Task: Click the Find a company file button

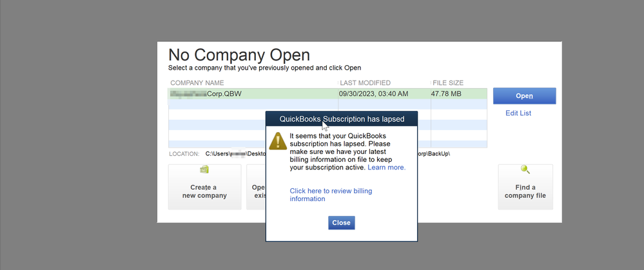Action: pos(525,187)
